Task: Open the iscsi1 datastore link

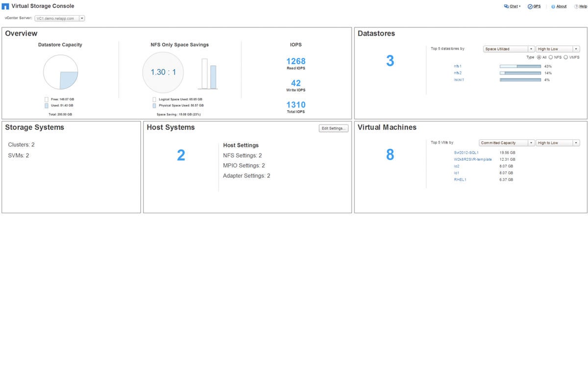Action: (459, 80)
